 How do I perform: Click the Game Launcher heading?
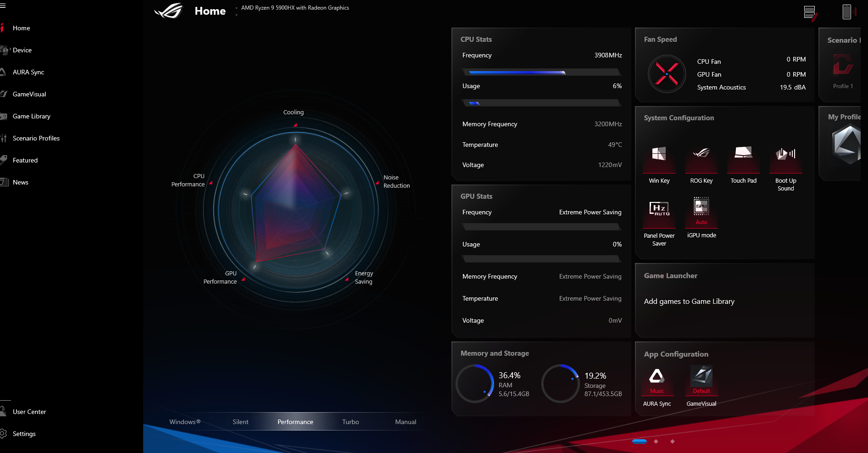[671, 276]
